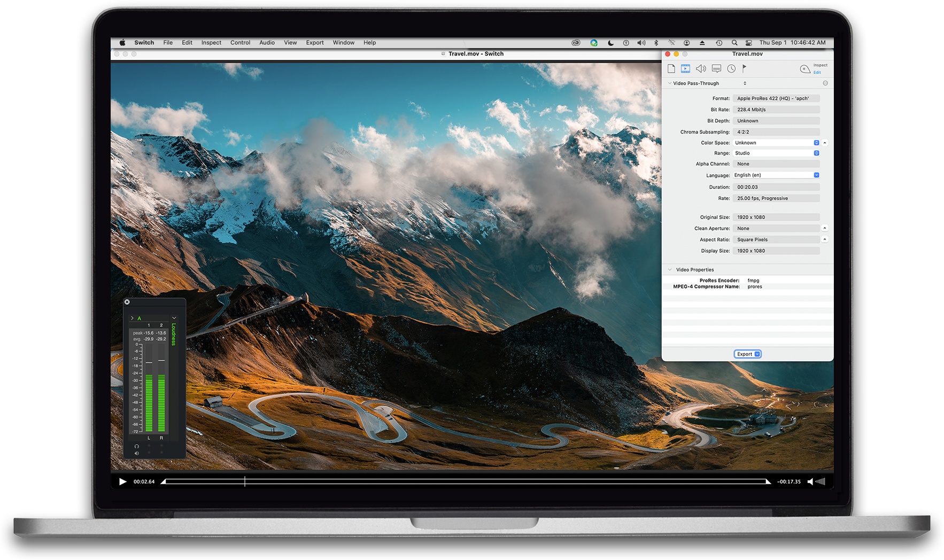Open the Wi-Fi status menu
Image resolution: width=944 pixels, height=560 pixels.
[x=671, y=43]
